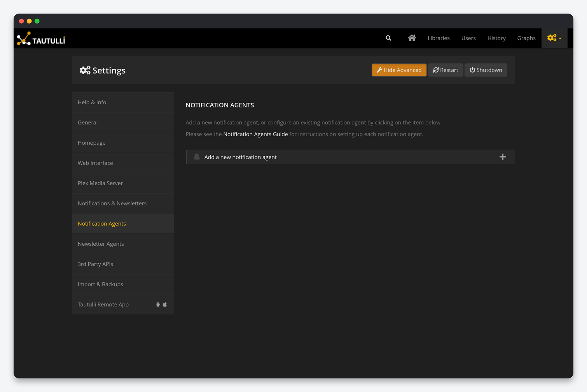Open Homepage settings section

(x=123, y=143)
